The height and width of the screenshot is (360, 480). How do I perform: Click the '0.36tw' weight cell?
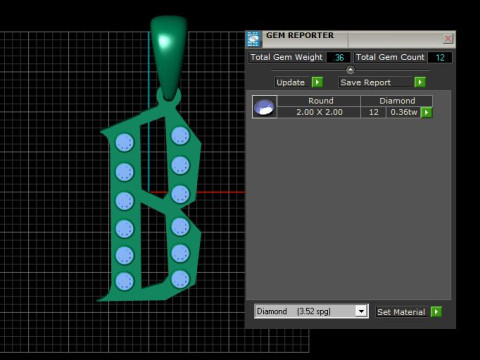point(404,112)
